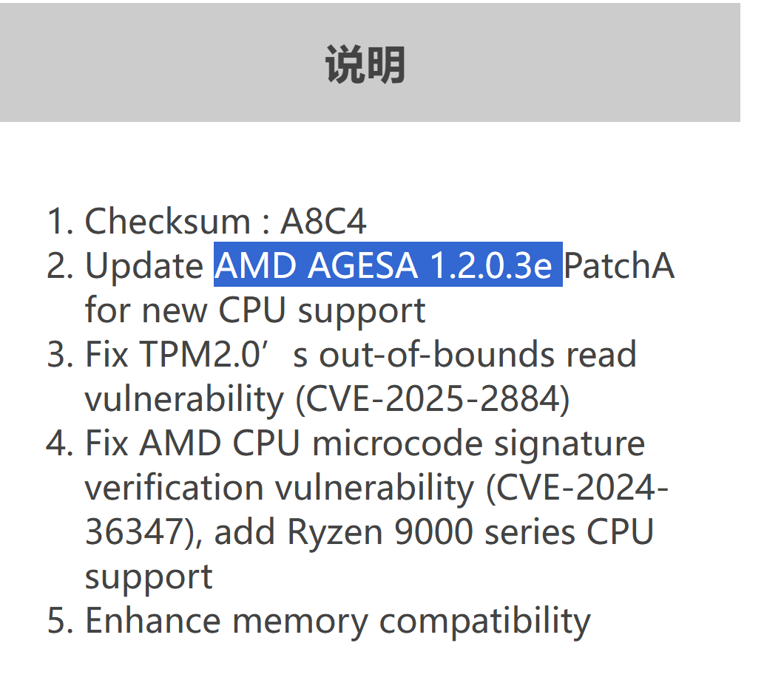784x680 pixels.
Task: Click the standalone word support at item 4's end
Action: tap(149, 577)
